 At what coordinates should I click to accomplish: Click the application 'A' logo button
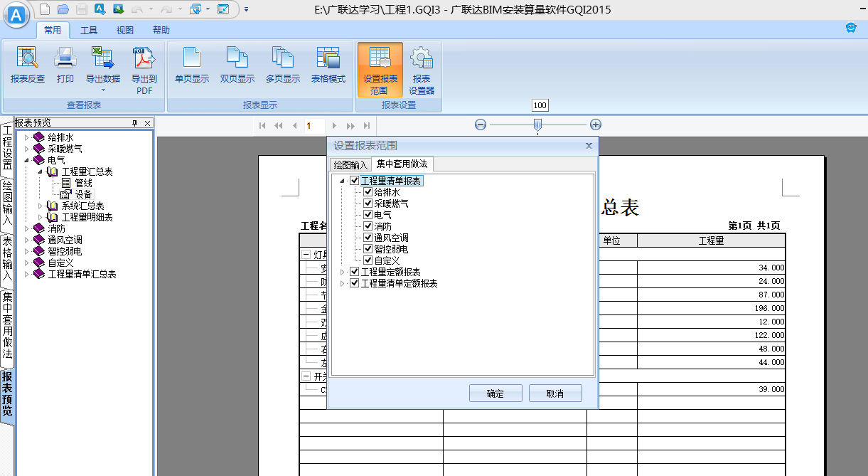pyautogui.click(x=16, y=14)
